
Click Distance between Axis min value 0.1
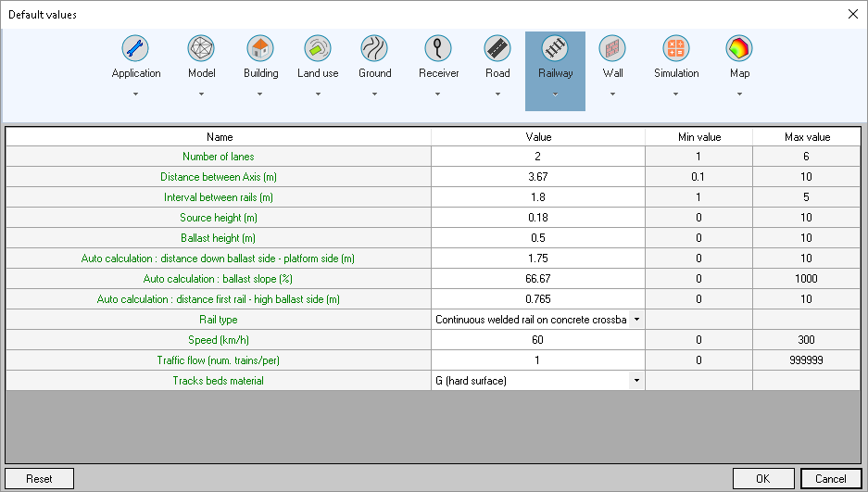click(x=698, y=177)
